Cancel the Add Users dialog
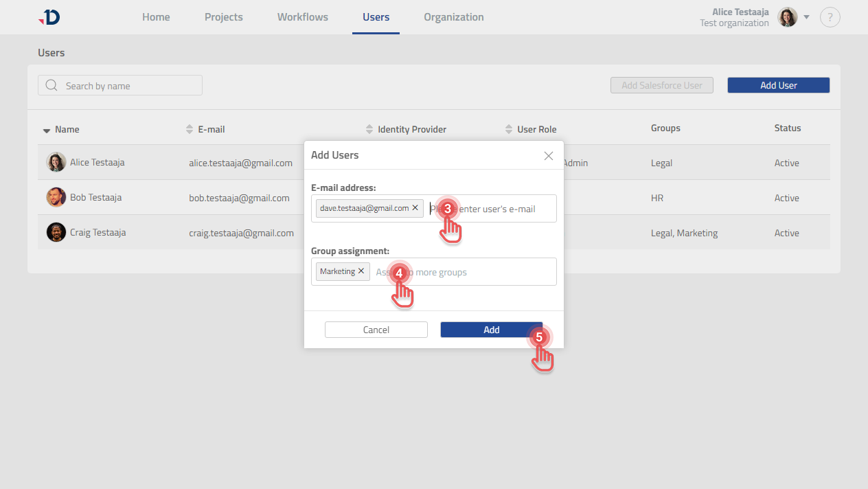This screenshot has height=489, width=868. coord(376,330)
